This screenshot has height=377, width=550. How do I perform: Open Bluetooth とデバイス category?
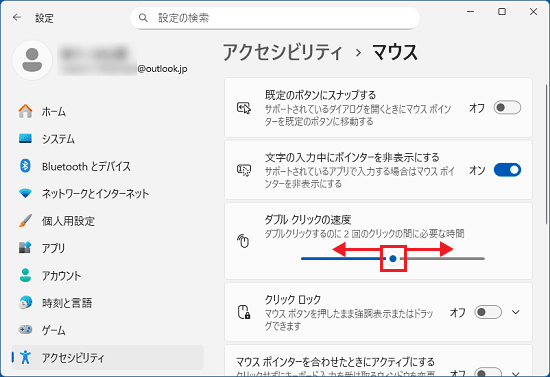coord(108,166)
